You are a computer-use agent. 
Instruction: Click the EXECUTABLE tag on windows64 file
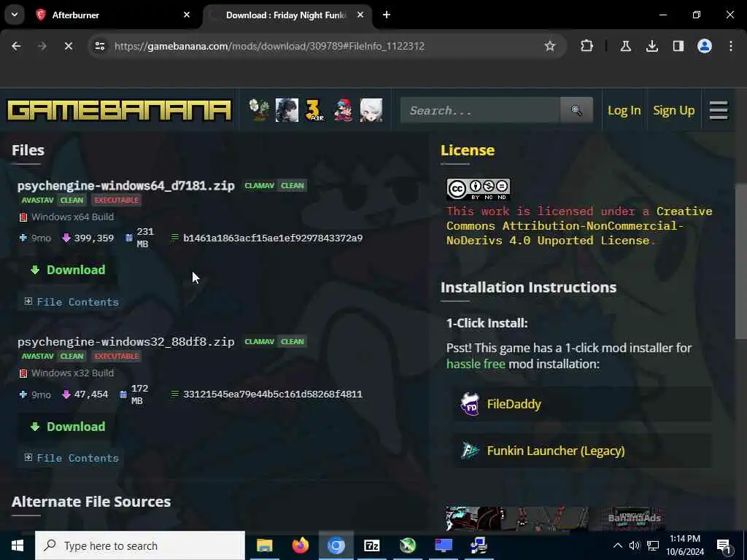117,200
